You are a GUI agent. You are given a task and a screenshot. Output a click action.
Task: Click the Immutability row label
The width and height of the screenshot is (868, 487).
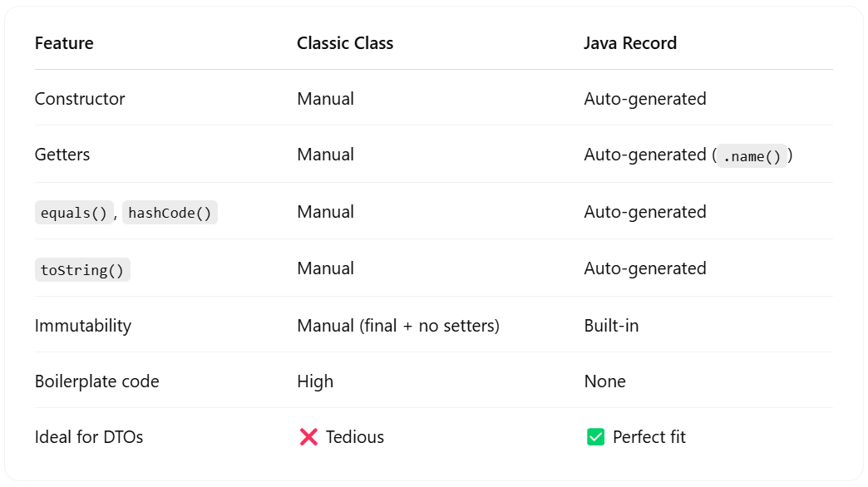tap(83, 326)
